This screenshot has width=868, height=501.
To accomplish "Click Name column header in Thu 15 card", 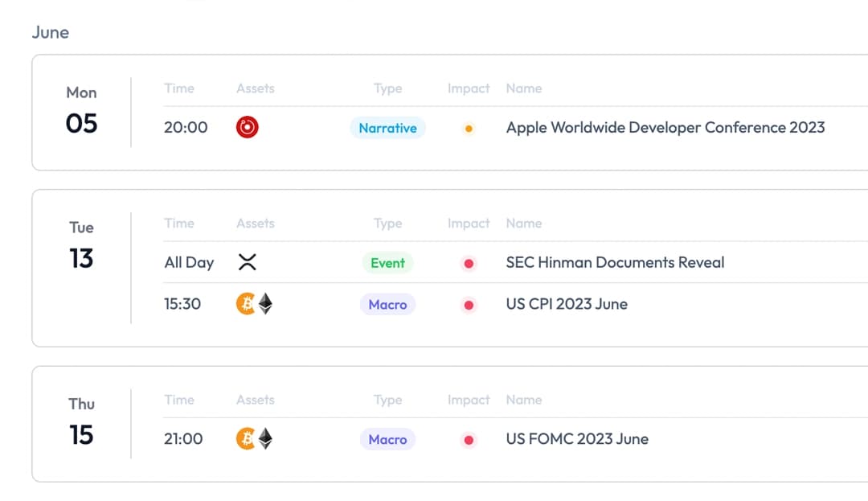I will pos(524,400).
